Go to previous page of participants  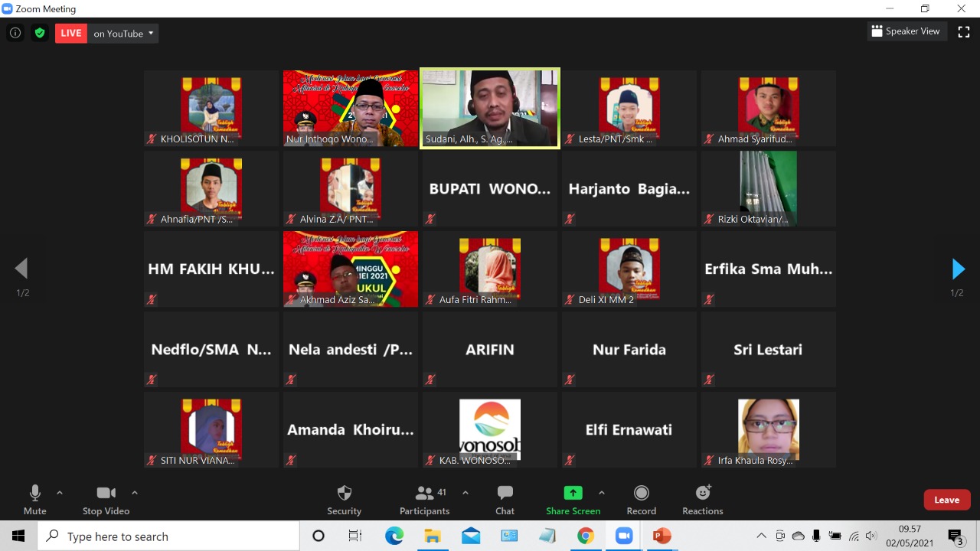[21, 269]
